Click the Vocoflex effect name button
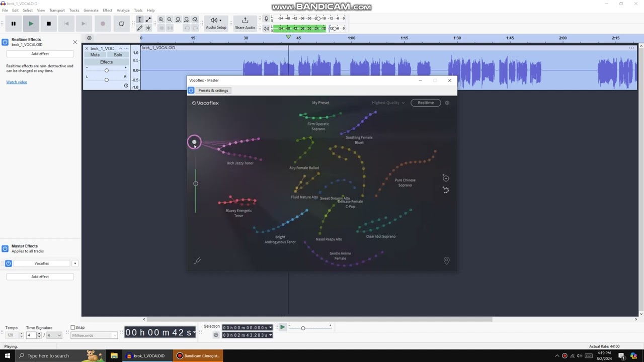644x362 pixels. click(42, 263)
